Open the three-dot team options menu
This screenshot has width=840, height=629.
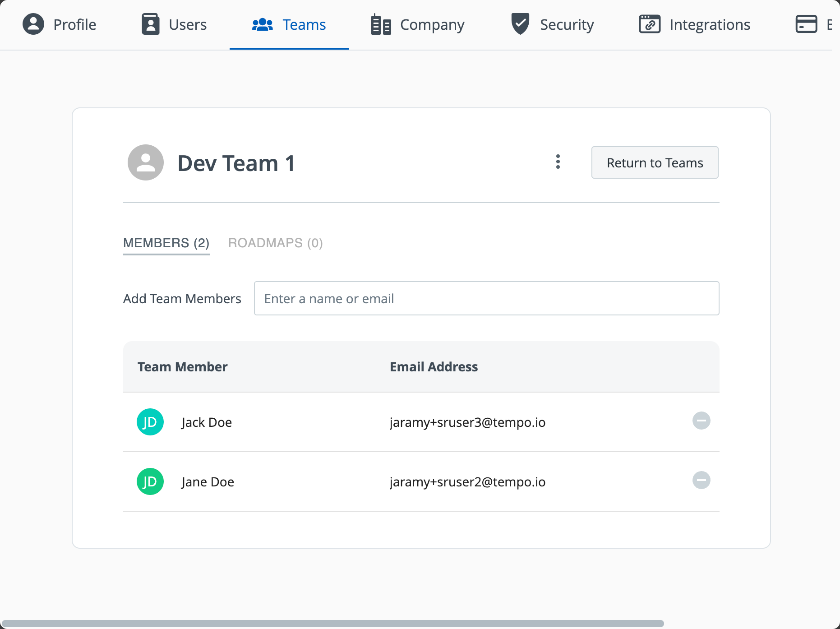(x=558, y=162)
